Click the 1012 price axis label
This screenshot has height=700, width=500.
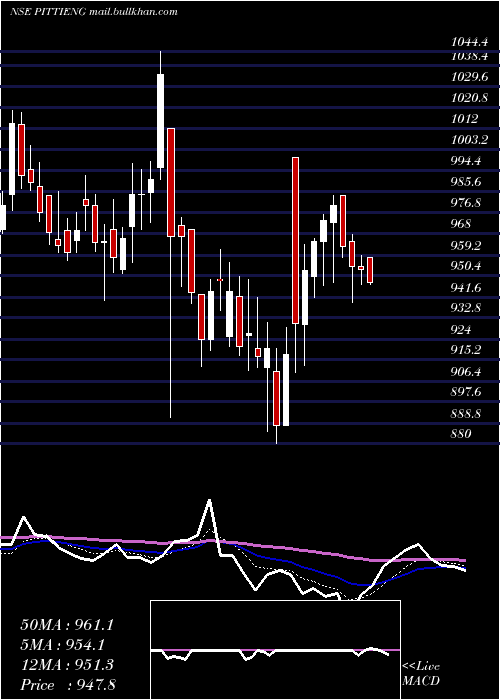465,119
